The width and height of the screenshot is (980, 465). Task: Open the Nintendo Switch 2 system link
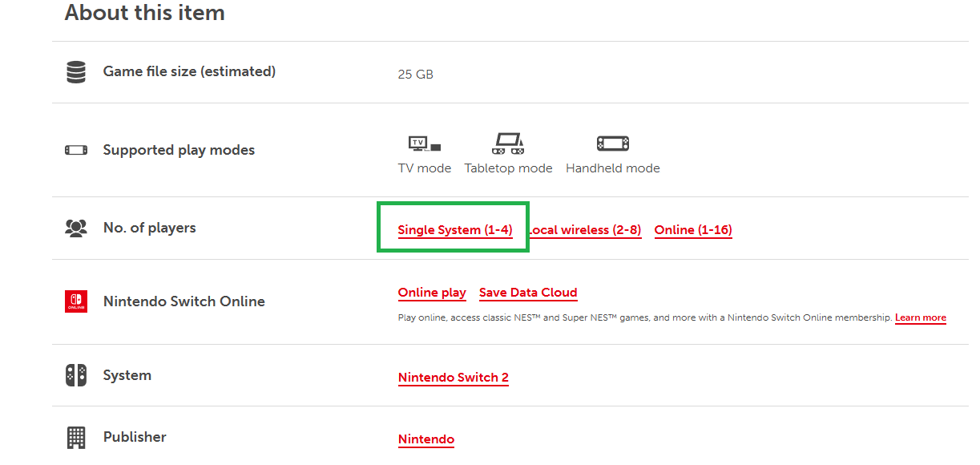(x=454, y=378)
